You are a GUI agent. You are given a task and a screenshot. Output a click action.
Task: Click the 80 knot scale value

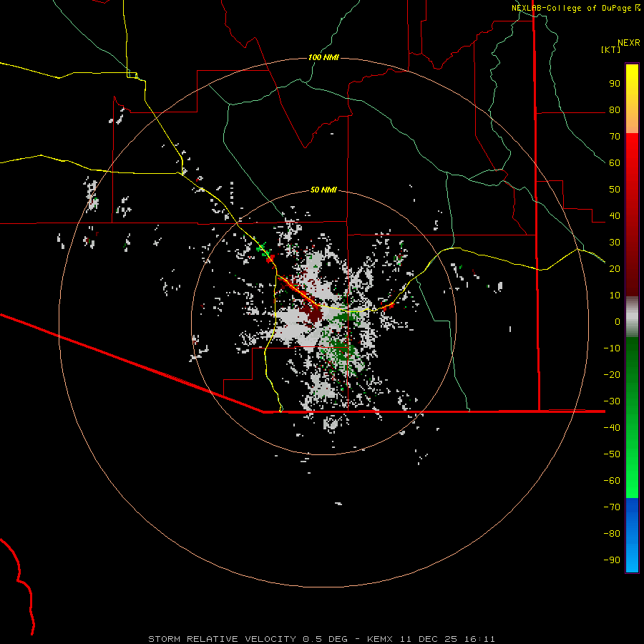pos(615,110)
